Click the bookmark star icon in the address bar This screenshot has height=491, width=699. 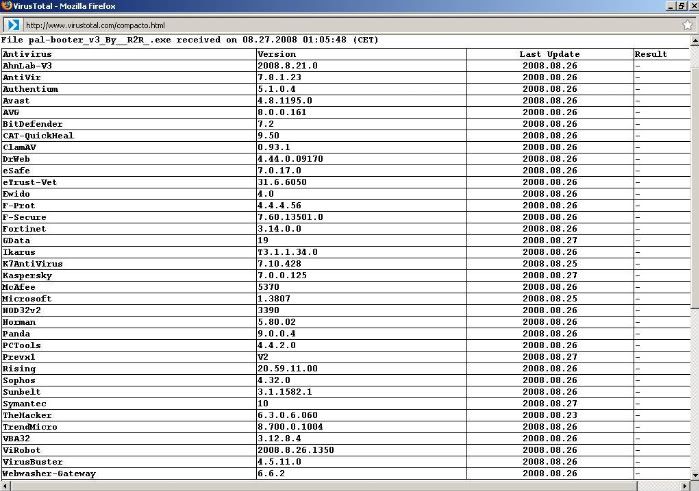pos(687,25)
